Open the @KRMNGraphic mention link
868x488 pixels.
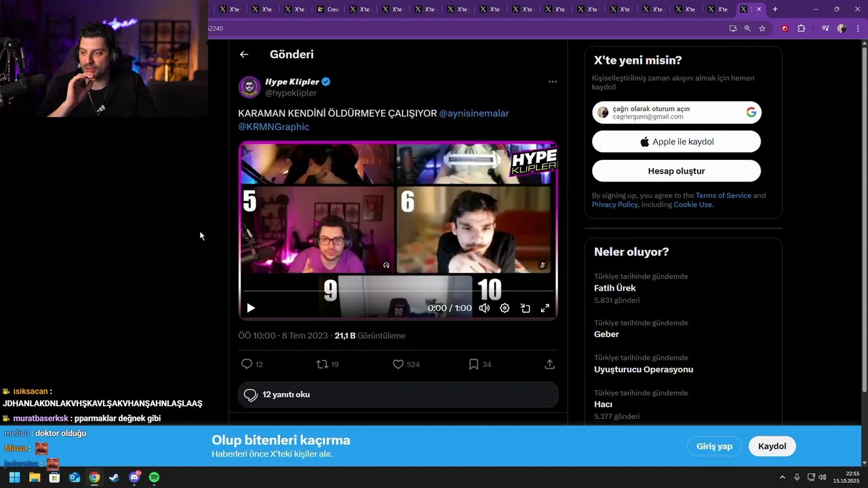[273, 127]
